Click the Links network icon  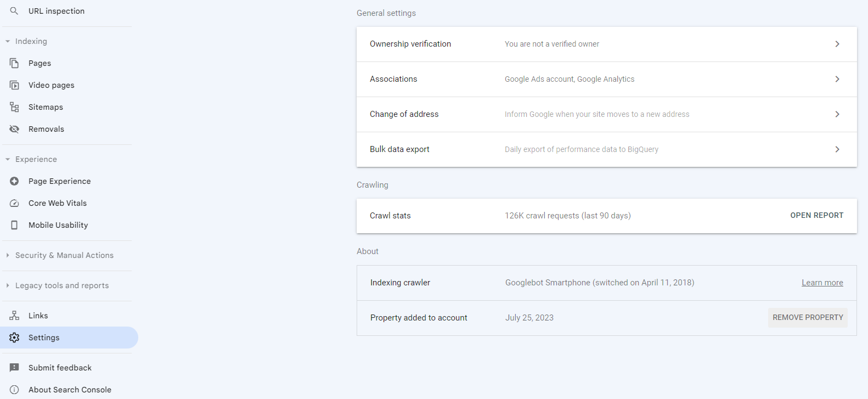coord(14,316)
